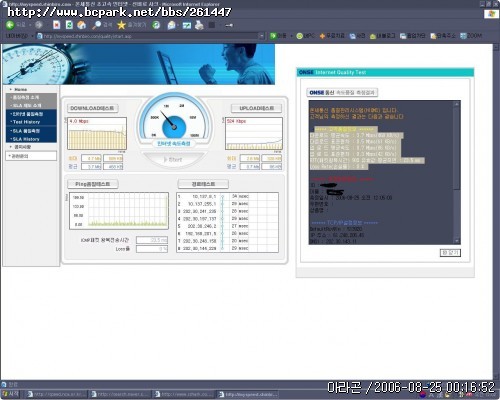Image resolution: width=500 pixels, height=400 pixels.
Task: Select the menu item above Test History
Action: [27, 114]
